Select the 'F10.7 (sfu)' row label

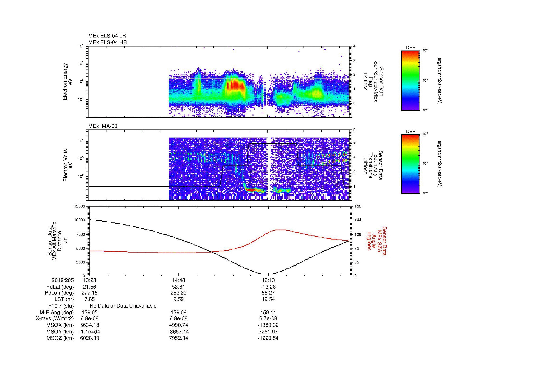(61, 306)
